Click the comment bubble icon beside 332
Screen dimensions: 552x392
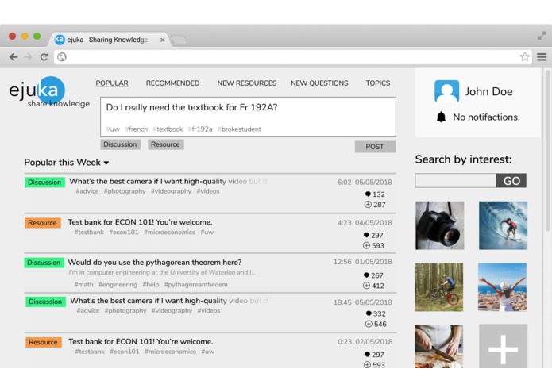pyautogui.click(x=369, y=313)
